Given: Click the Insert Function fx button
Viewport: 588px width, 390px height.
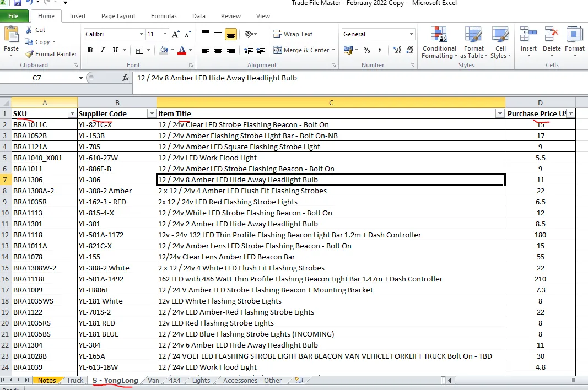Looking at the screenshot, I should 126,78.
